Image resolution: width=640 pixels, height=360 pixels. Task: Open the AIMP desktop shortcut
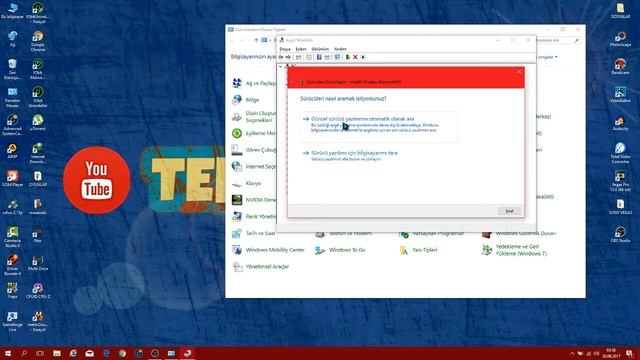pyautogui.click(x=12, y=151)
